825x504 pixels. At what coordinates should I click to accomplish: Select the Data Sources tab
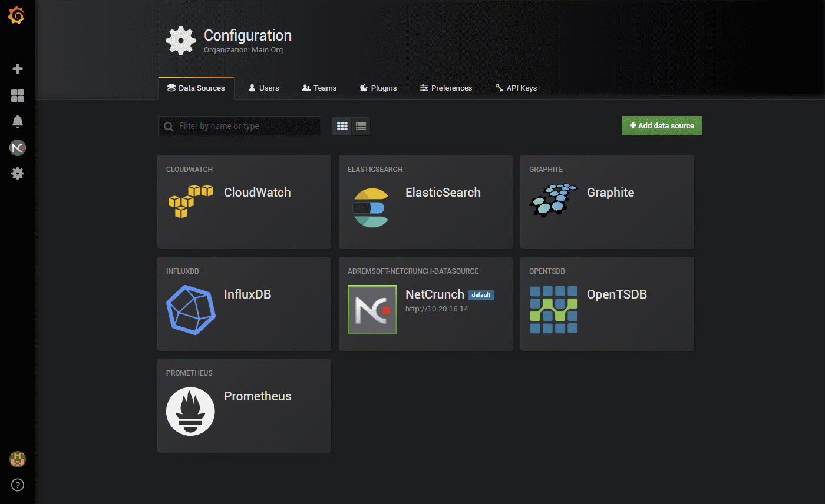click(196, 88)
